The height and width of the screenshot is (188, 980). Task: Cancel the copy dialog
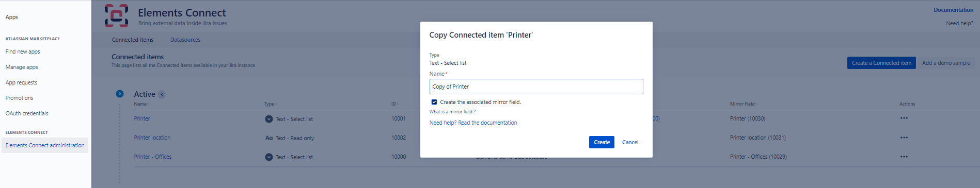tap(630, 142)
